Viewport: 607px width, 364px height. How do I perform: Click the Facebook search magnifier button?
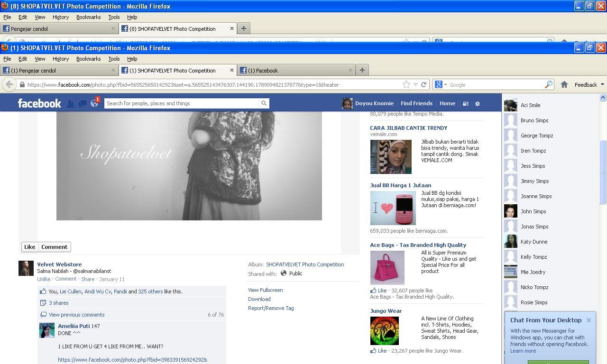[264, 103]
